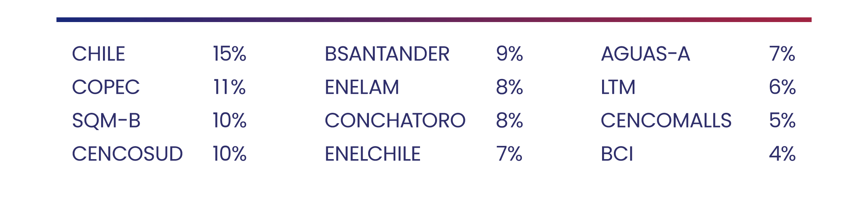Click the CHILE ticker label
Screen dimensions: 868x201
[x=99, y=54]
